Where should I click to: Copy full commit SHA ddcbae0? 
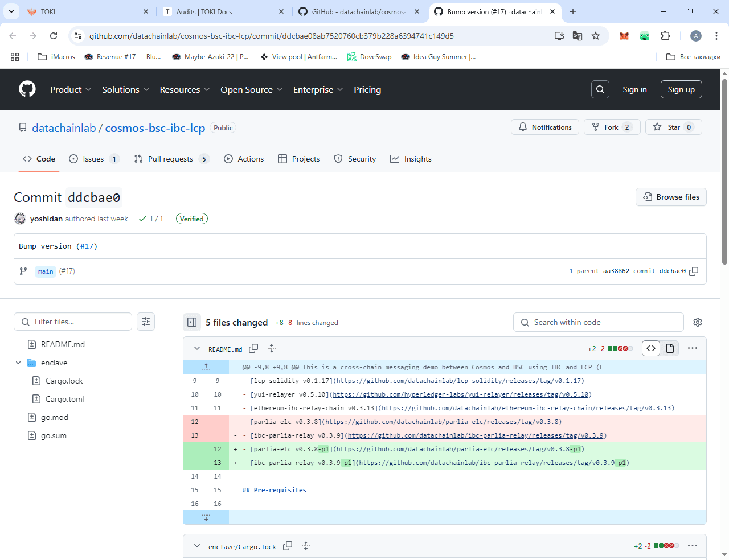[x=694, y=271]
